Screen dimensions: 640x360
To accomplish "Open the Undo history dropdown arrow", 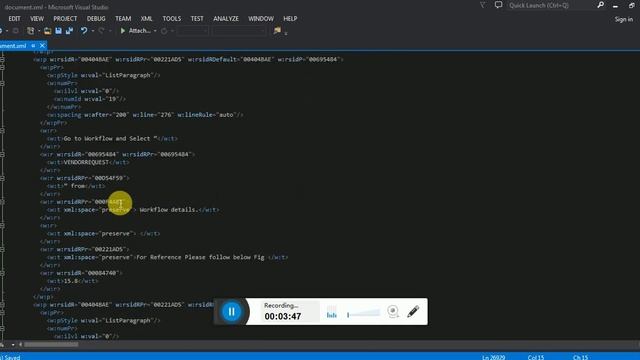I will click(x=93, y=31).
